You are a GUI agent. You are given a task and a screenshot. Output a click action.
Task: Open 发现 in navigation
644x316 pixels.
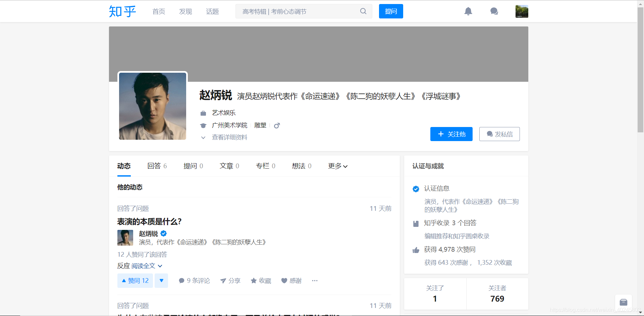(x=185, y=11)
